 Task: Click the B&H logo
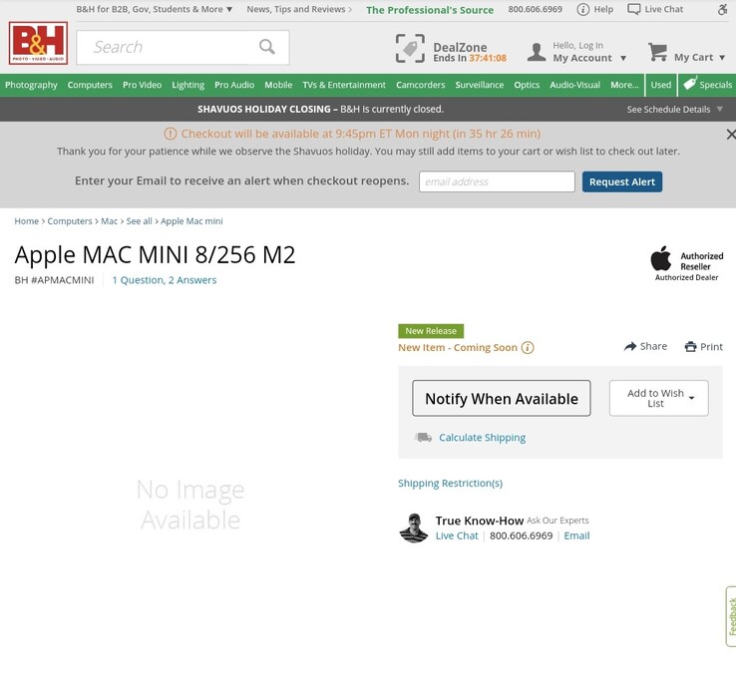click(x=38, y=43)
